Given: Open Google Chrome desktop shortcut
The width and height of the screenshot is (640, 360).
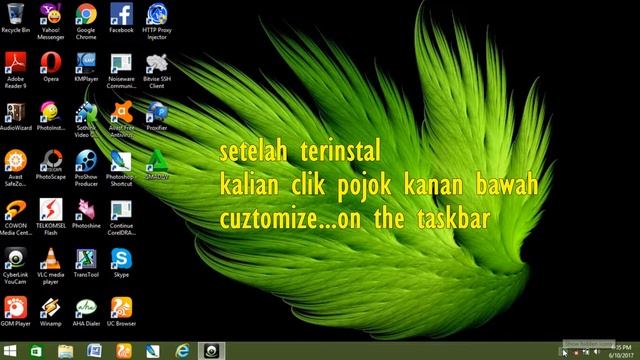Looking at the screenshot, I should click(86, 22).
